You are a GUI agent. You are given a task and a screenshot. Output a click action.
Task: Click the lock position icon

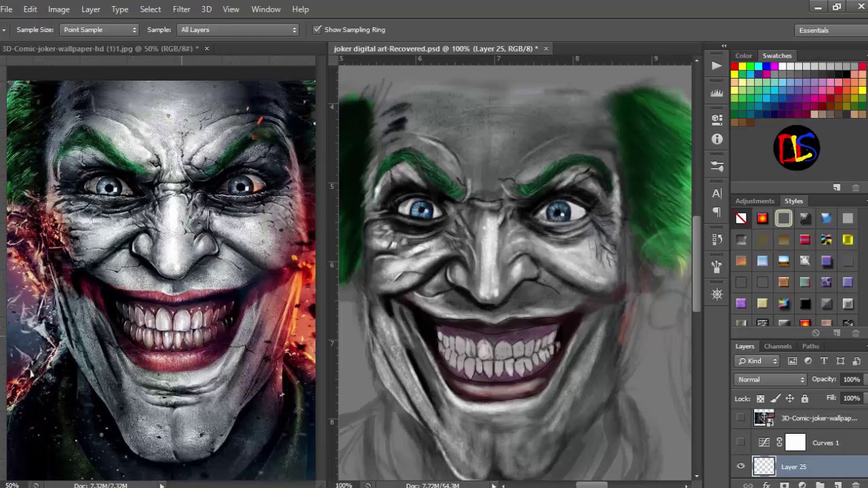[x=790, y=399]
